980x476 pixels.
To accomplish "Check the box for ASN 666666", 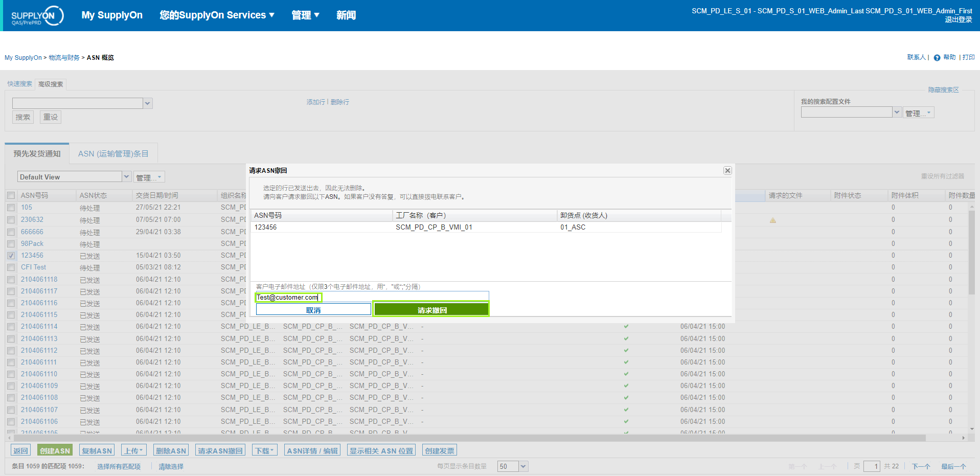I will 11,232.
